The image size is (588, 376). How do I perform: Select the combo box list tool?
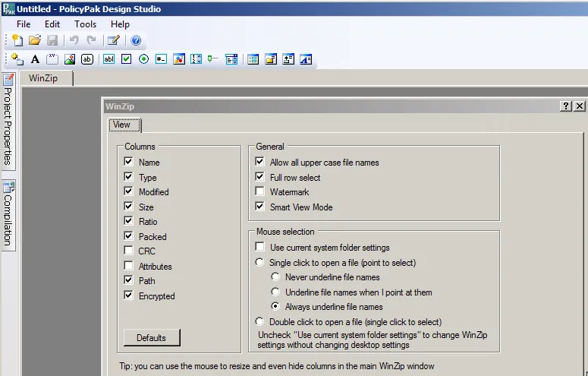pos(231,59)
